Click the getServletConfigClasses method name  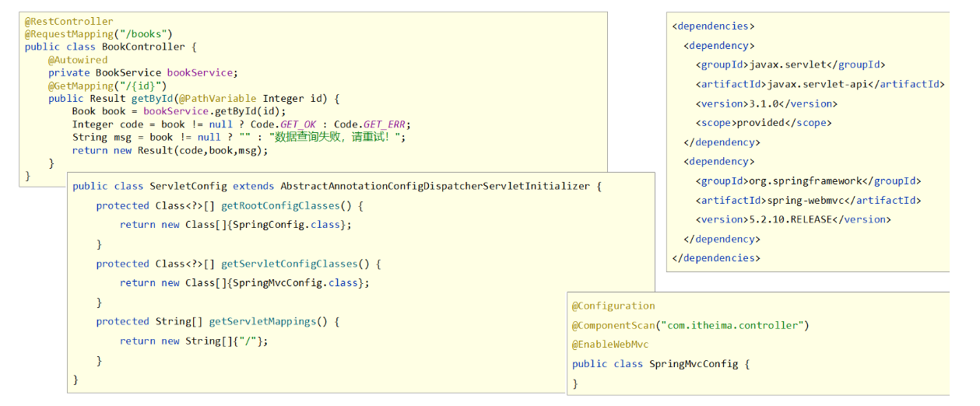290,264
